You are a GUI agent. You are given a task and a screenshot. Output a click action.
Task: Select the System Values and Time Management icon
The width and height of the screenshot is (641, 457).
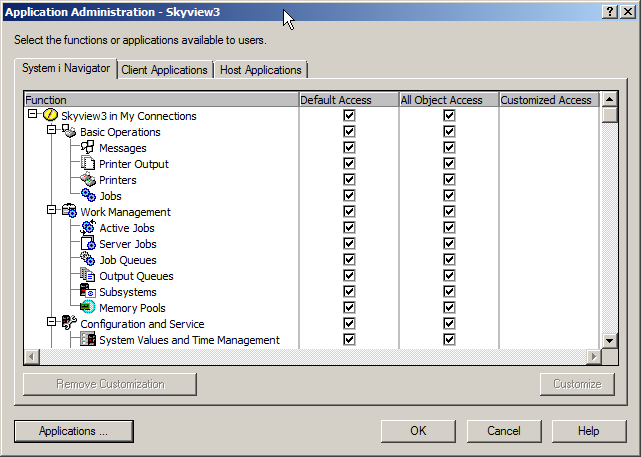click(x=88, y=339)
